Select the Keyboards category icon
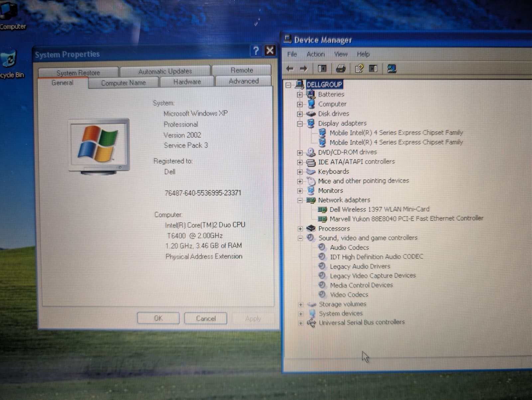The height and width of the screenshot is (400, 532). click(x=311, y=171)
